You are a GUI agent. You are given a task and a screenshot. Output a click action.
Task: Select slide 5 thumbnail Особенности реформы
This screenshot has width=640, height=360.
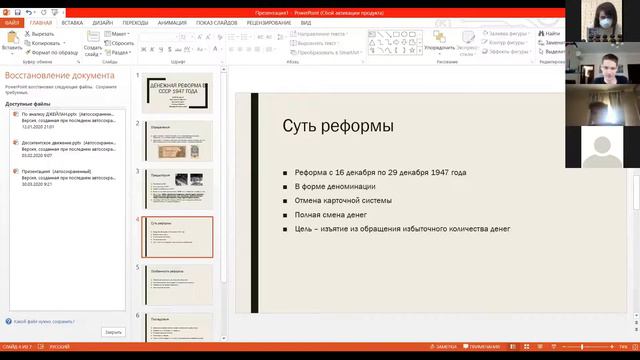click(x=177, y=285)
